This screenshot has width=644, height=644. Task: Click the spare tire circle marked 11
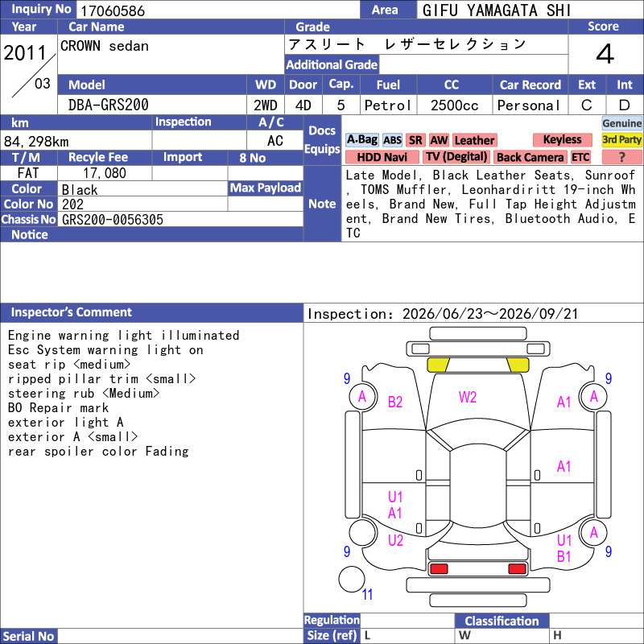352,579
